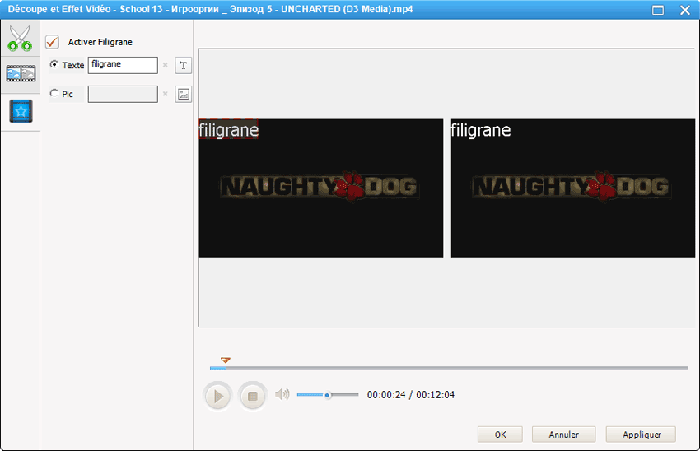This screenshot has width=700, height=451.
Task: Clear the Pic path with small x
Action: point(165,94)
